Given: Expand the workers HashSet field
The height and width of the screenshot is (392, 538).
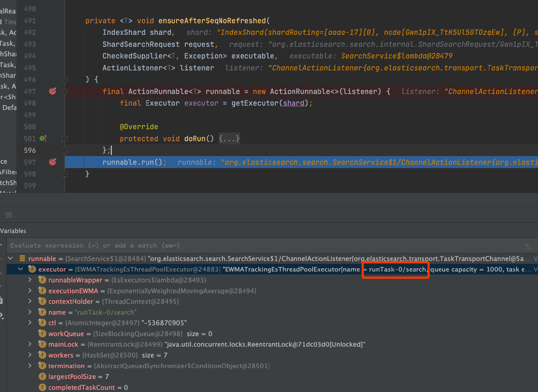Looking at the screenshot, I should click(30, 355).
